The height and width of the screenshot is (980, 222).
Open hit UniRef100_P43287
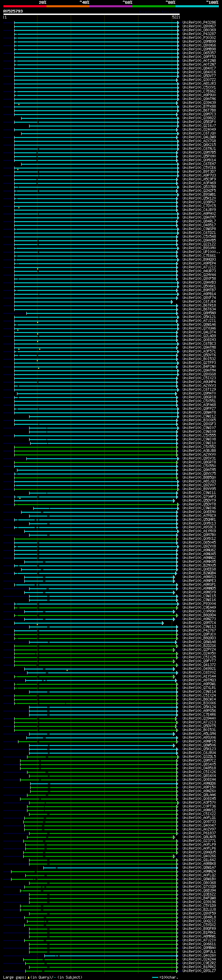click(x=199, y=34)
